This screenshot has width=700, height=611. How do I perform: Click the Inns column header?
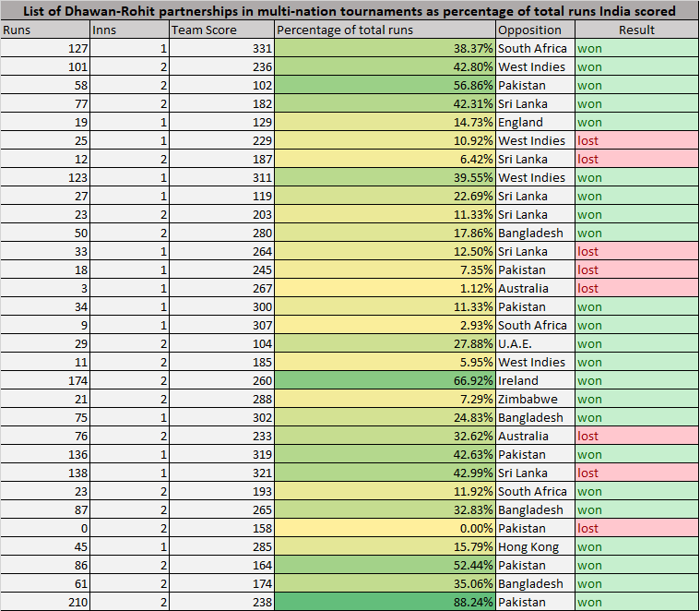coord(129,30)
